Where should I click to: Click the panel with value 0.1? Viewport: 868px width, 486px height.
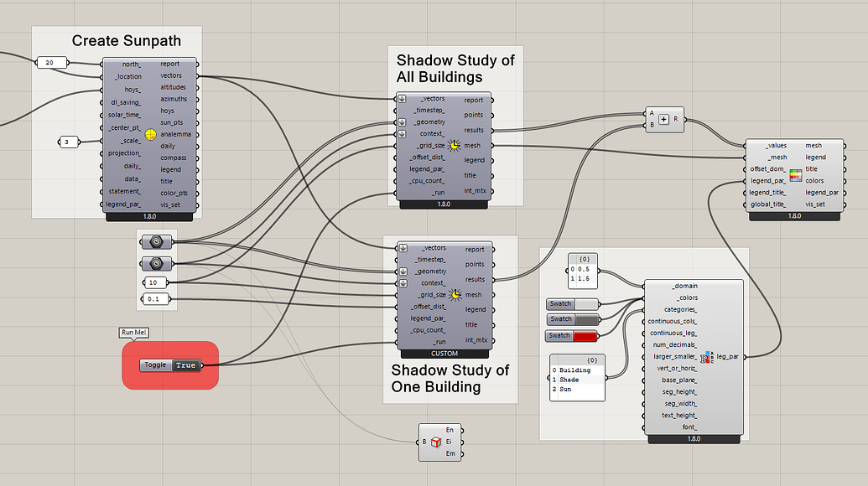click(155, 299)
